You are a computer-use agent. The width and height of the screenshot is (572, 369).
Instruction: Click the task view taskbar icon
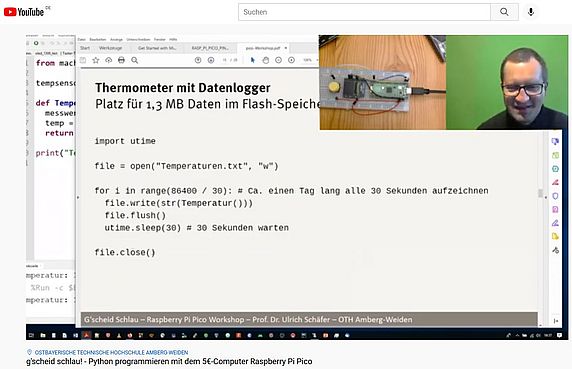click(x=31, y=335)
